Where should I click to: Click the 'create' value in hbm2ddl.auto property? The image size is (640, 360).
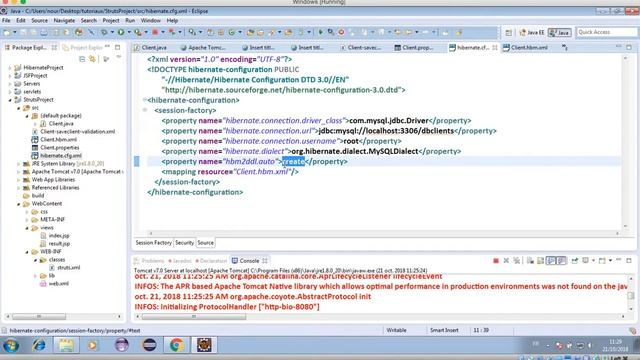pos(293,162)
